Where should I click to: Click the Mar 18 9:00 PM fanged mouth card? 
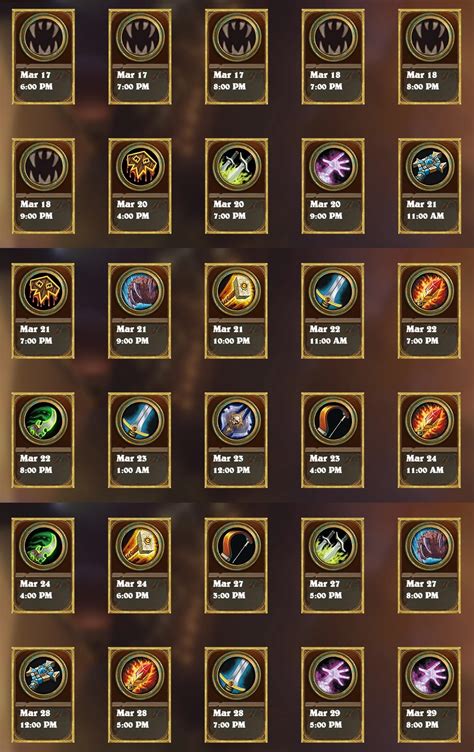point(43,186)
